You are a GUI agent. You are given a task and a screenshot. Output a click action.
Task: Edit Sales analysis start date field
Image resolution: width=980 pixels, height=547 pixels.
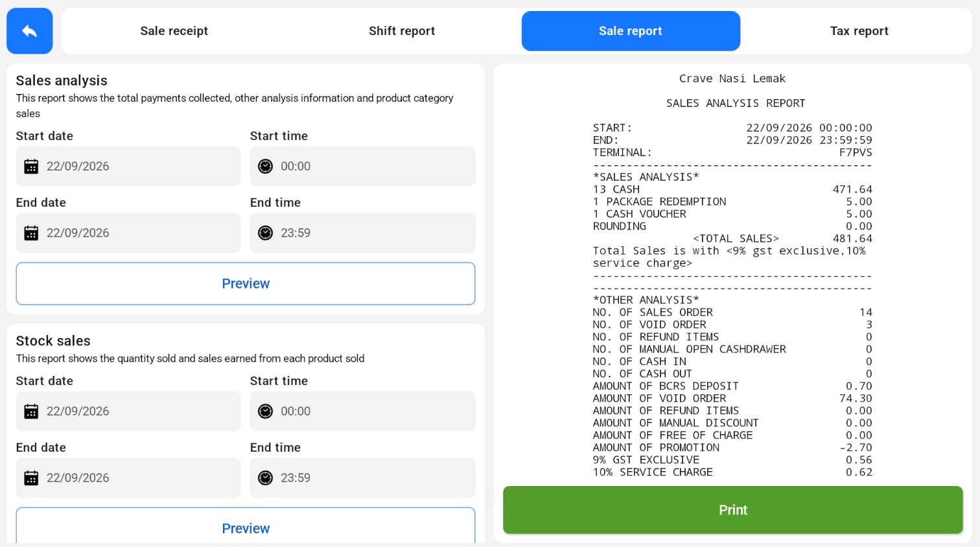[128, 167]
